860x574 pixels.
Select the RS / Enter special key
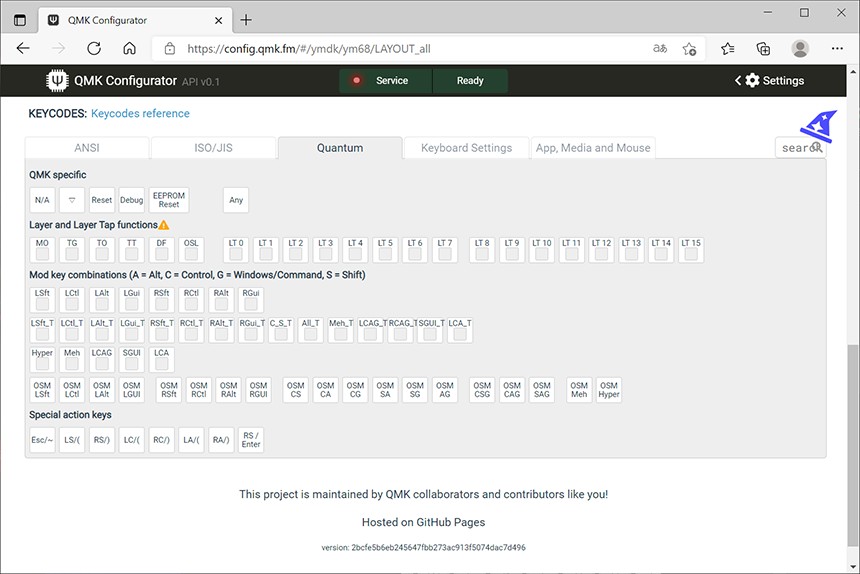click(251, 440)
